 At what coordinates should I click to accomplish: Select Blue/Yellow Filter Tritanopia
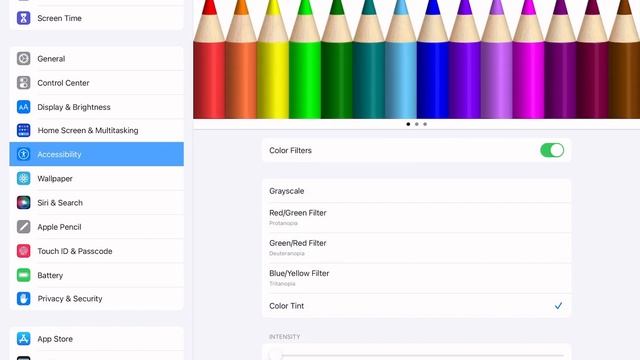point(416,278)
